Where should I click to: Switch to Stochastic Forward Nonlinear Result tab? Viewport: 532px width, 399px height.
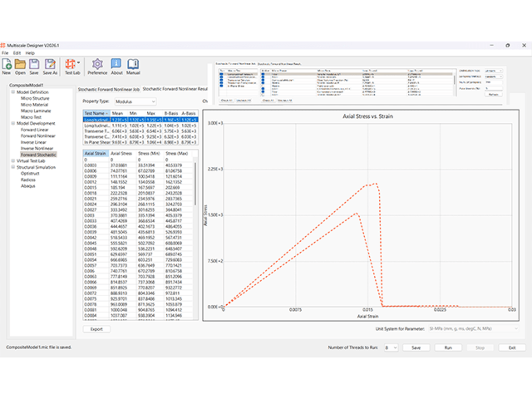[175, 89]
